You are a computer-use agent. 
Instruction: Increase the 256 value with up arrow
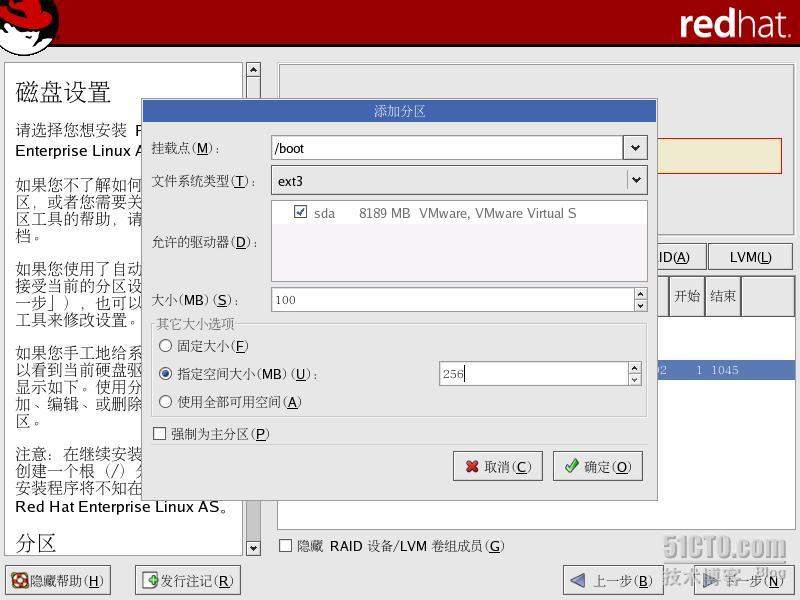tap(634, 368)
